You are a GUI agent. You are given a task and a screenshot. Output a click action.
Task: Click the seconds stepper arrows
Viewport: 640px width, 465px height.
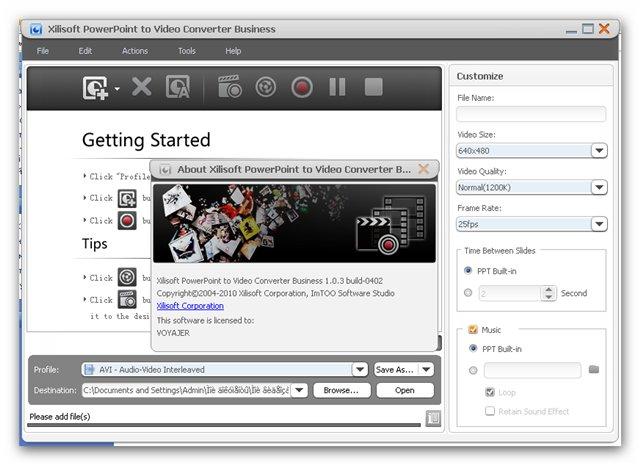[x=549, y=293]
